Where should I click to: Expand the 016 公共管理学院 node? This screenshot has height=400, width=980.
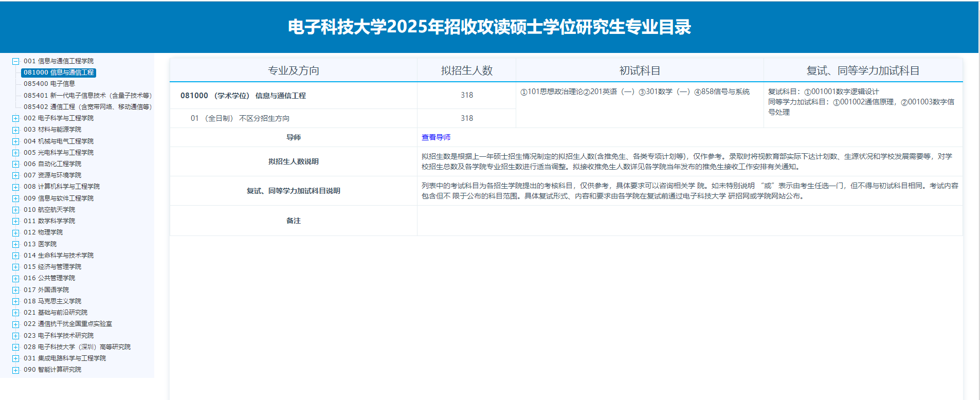click(x=16, y=278)
